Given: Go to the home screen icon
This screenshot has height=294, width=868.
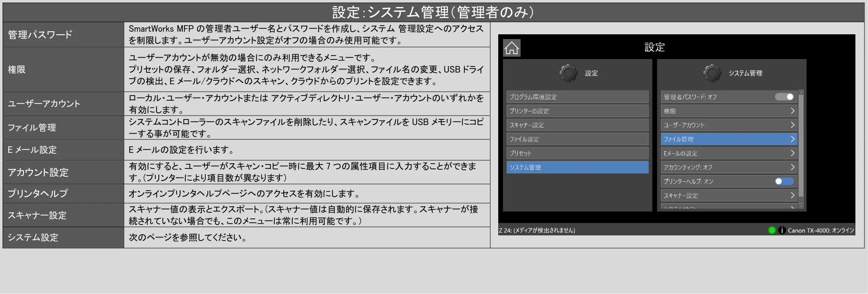Looking at the screenshot, I should pos(512,48).
